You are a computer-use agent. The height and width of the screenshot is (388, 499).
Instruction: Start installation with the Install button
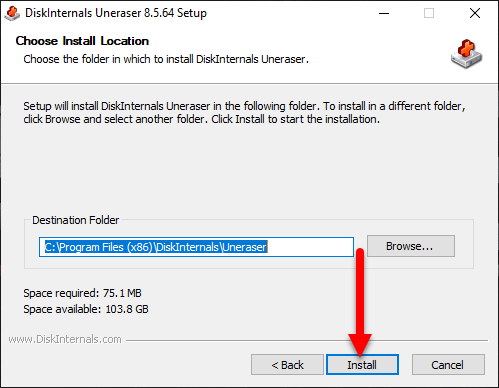tap(362, 365)
